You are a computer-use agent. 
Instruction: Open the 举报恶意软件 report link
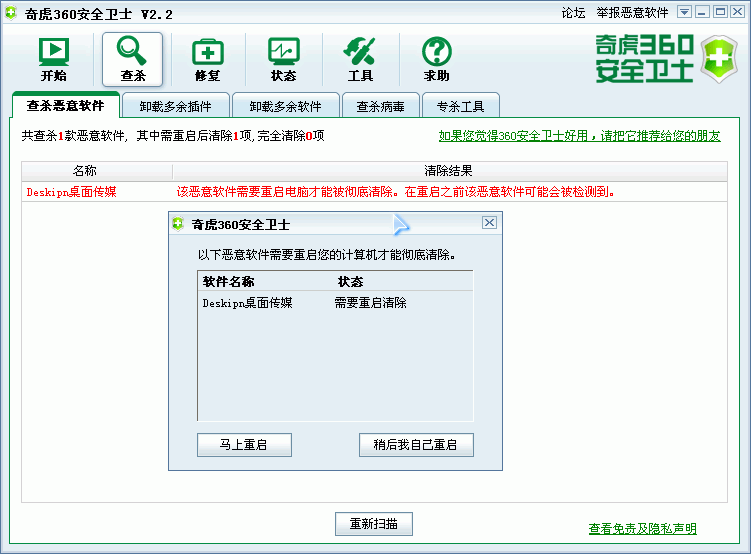point(632,13)
